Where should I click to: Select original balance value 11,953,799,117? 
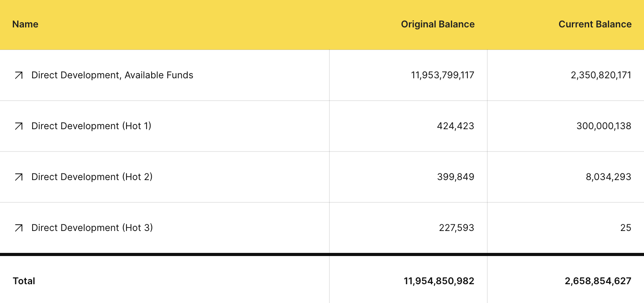tap(442, 75)
